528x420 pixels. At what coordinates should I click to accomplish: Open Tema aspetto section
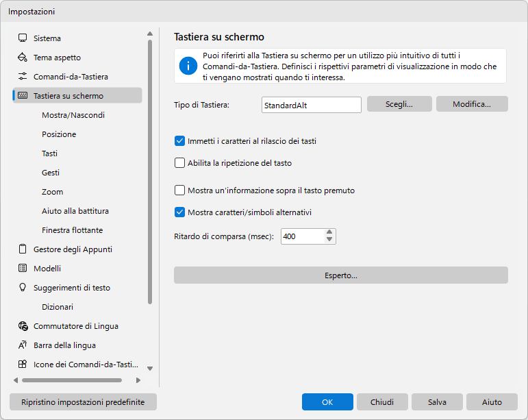(77, 58)
